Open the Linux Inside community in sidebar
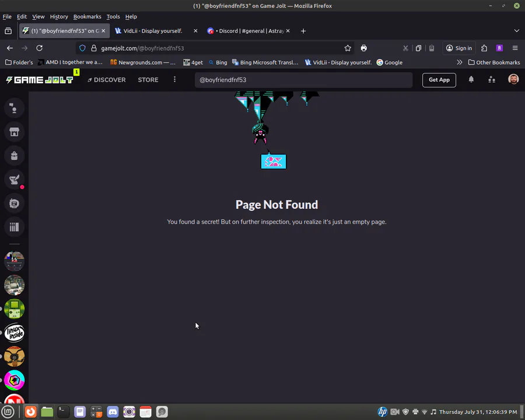Screen dimensions: 525x420 point(15,332)
